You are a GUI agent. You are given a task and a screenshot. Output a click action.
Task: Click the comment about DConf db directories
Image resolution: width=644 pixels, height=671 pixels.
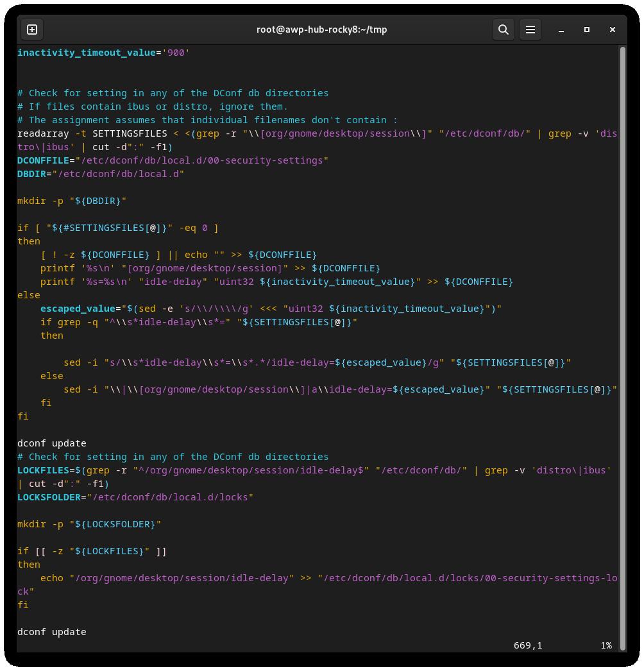click(x=173, y=93)
